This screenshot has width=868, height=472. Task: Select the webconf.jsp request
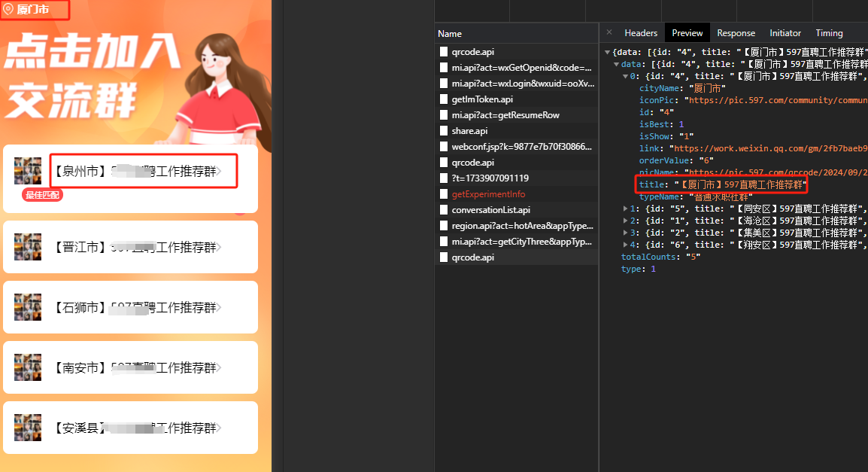point(516,146)
